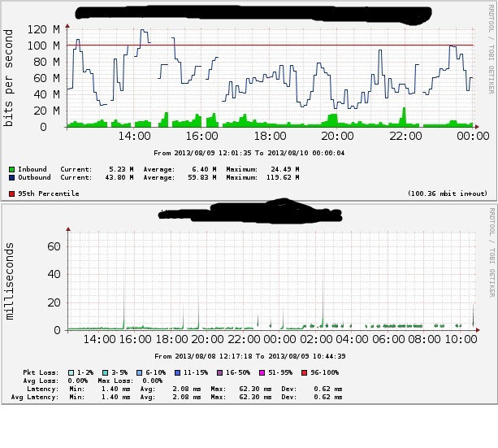Click the 20:00 label on traffic graph

[x=337, y=137]
